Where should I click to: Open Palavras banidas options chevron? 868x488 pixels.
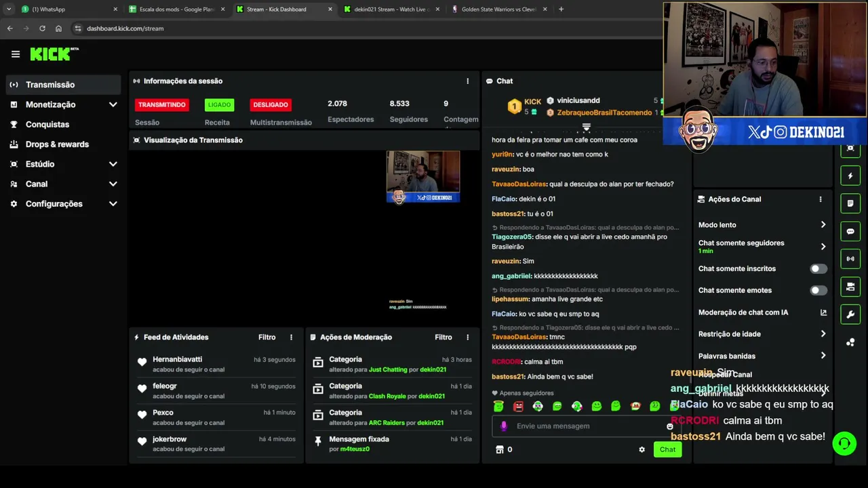823,355
